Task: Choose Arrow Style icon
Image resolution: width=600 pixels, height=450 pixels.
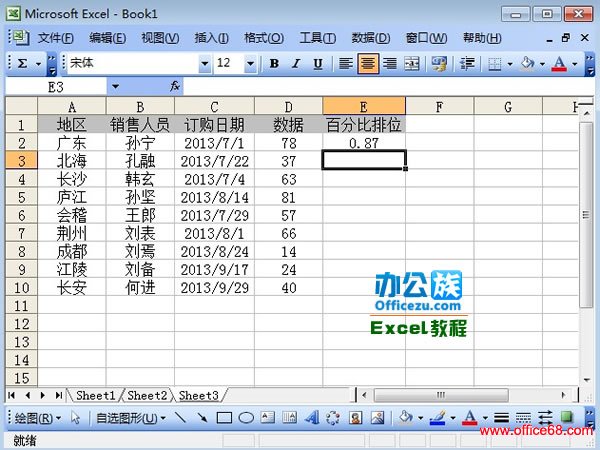Action: [545, 418]
